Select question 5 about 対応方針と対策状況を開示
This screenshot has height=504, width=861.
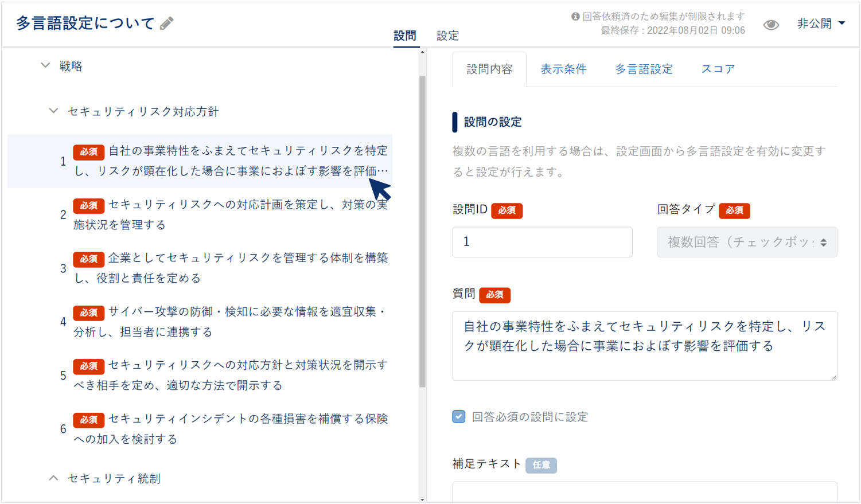200,375
